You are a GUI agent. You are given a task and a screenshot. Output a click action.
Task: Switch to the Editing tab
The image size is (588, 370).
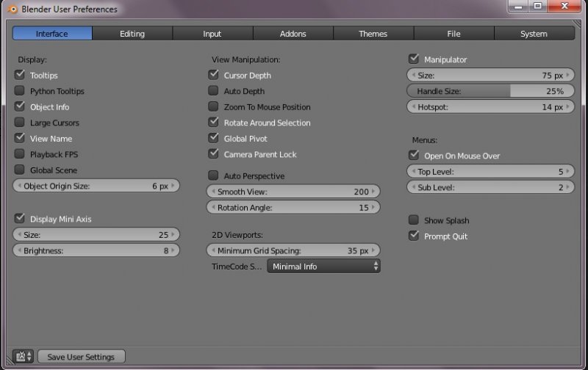(x=132, y=34)
